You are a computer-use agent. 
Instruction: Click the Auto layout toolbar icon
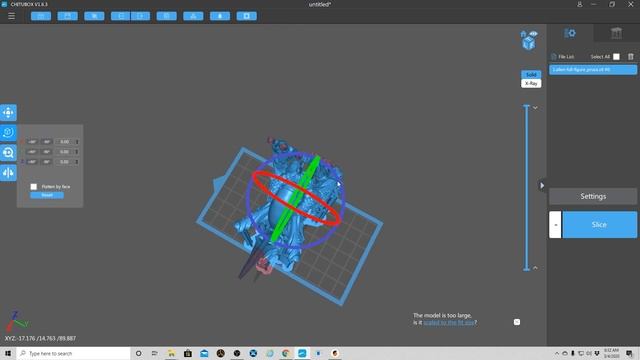193,16
